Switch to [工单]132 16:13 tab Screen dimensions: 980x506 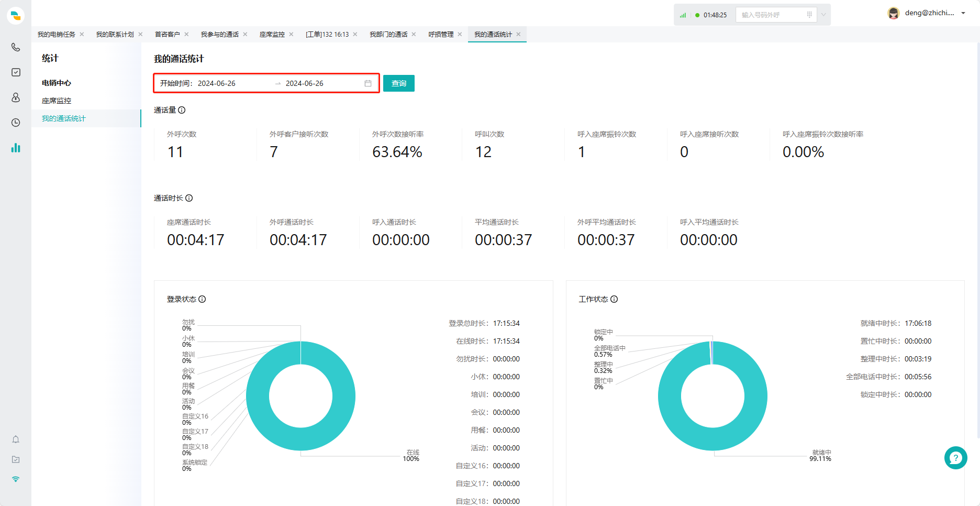pos(327,34)
